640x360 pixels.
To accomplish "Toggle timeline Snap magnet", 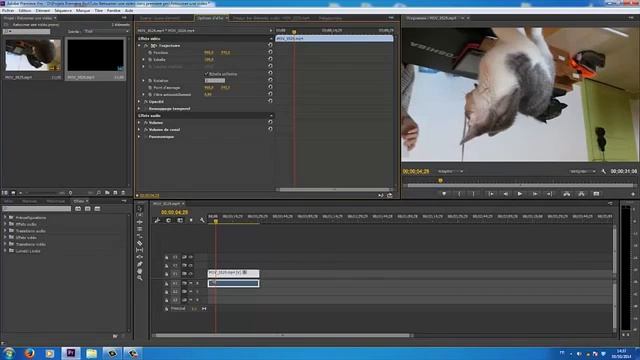I will point(168,220).
